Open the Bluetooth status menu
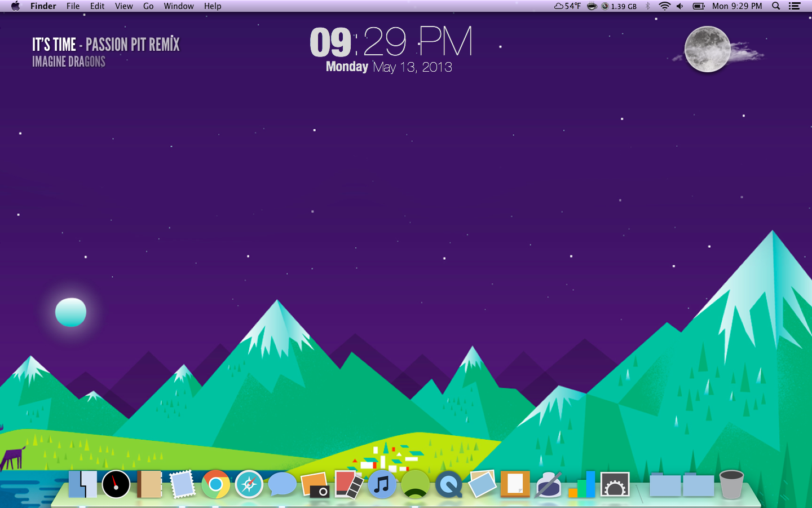 (x=648, y=6)
